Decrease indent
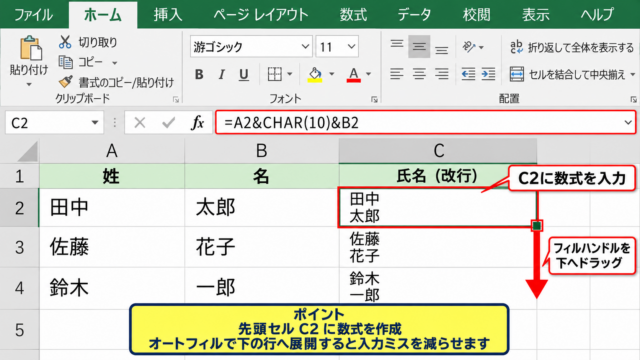This screenshot has width=640, height=360. click(x=468, y=74)
